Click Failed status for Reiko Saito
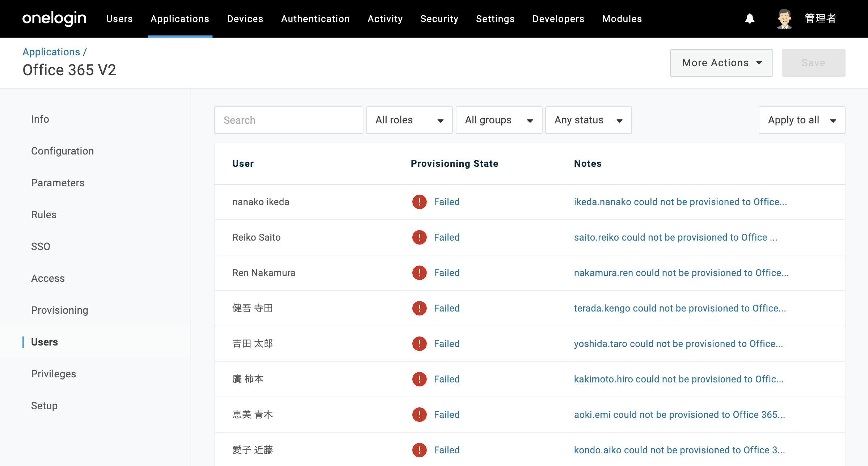Image resolution: width=868 pixels, height=466 pixels. coord(447,237)
